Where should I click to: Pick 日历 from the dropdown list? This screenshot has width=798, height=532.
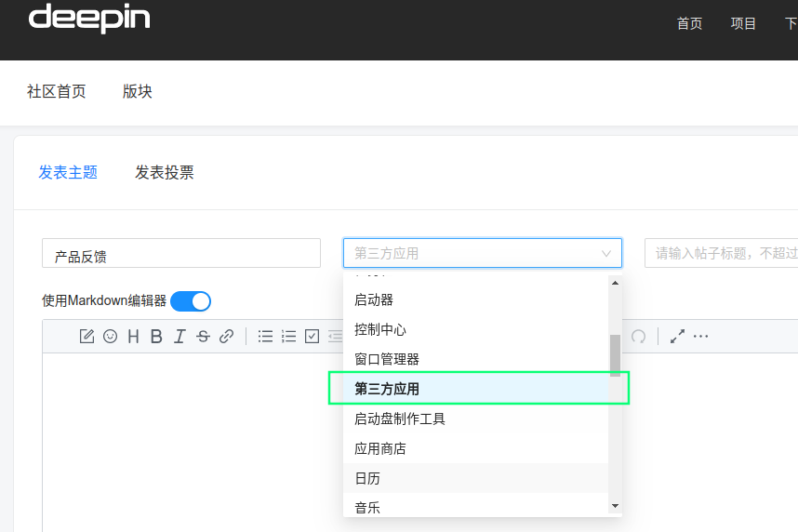click(476, 478)
